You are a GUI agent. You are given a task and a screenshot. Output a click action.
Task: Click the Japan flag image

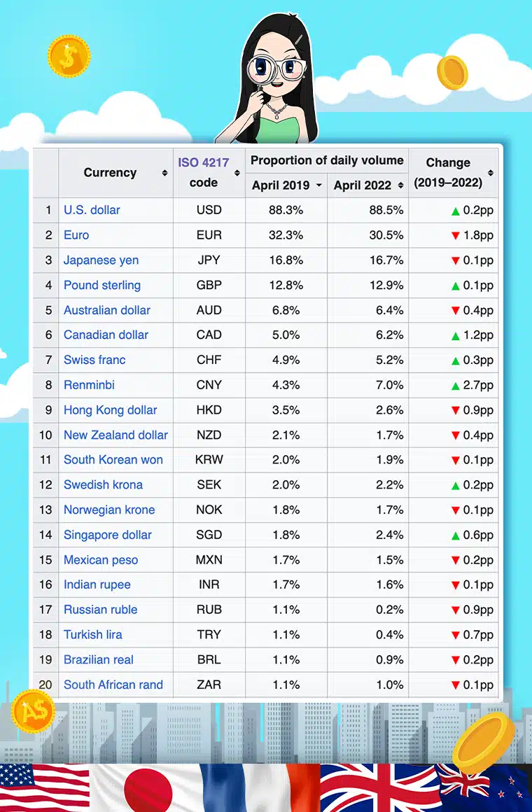(147, 787)
